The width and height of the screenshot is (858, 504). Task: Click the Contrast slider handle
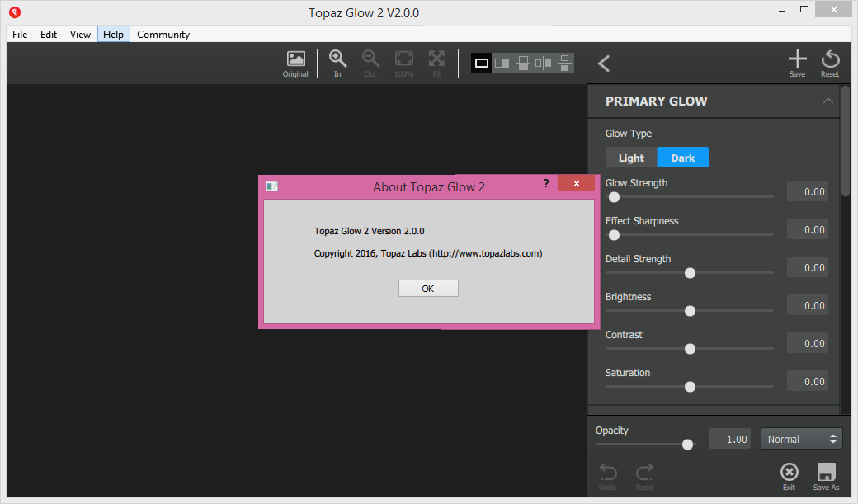click(690, 349)
